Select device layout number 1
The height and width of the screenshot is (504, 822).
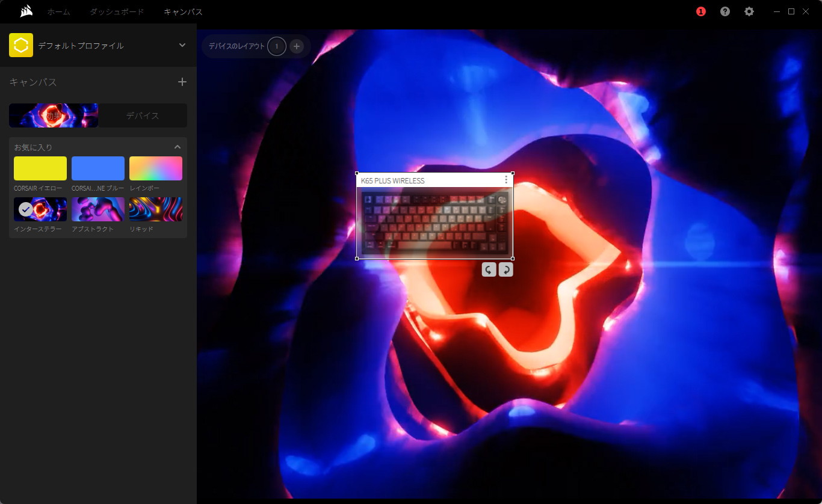coord(277,46)
